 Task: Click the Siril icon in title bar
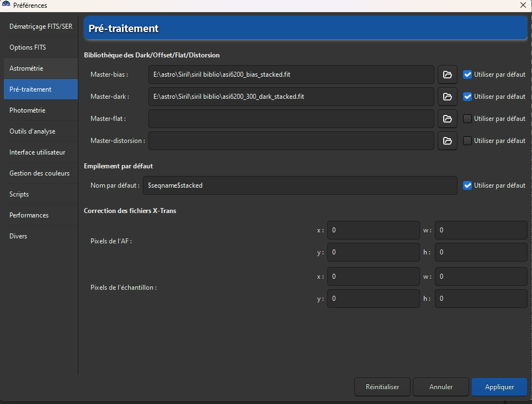point(6,5)
